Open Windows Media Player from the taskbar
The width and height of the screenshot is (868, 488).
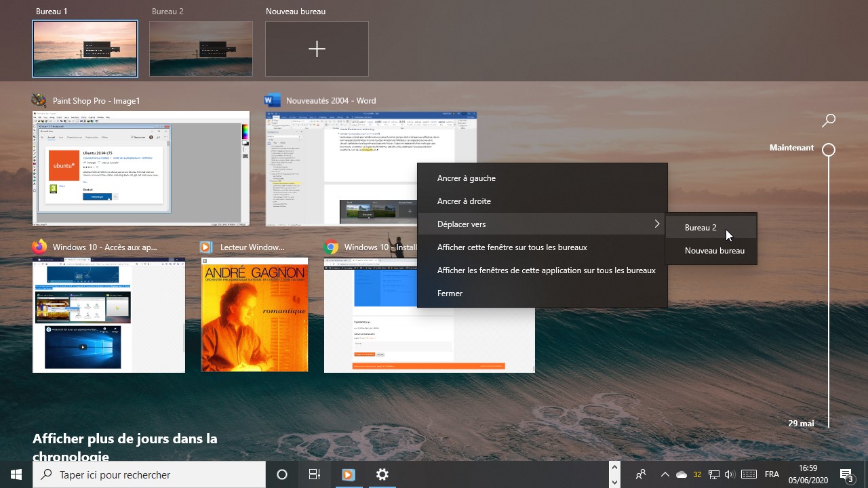pyautogui.click(x=348, y=474)
